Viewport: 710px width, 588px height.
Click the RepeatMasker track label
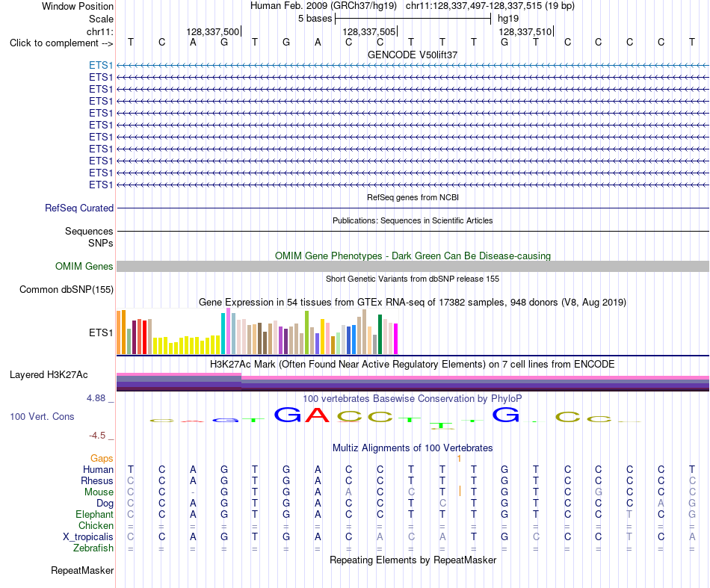pyautogui.click(x=82, y=570)
